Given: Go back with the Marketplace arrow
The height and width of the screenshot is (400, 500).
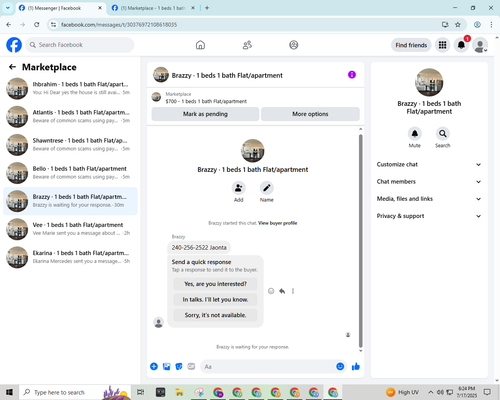Looking at the screenshot, I should click(12, 67).
